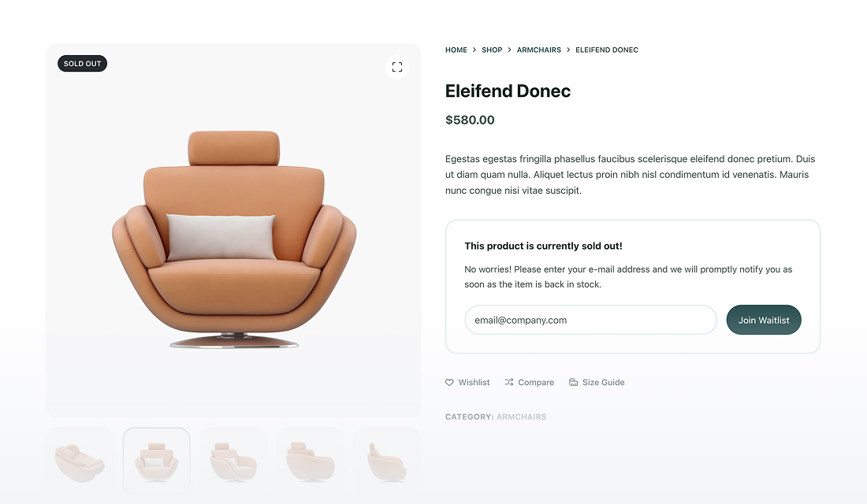Select fifth side view chair thumbnail
867x504 pixels.
(387, 461)
